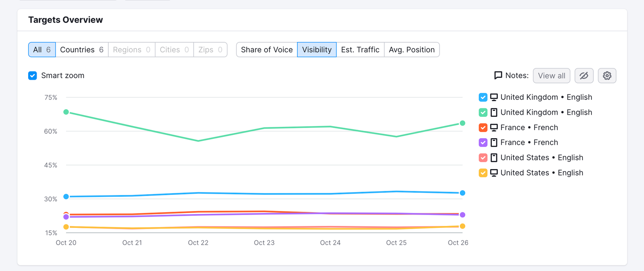This screenshot has width=644, height=271.
Task: Uncheck blue United Kingdom desktop series
Action: (483, 97)
